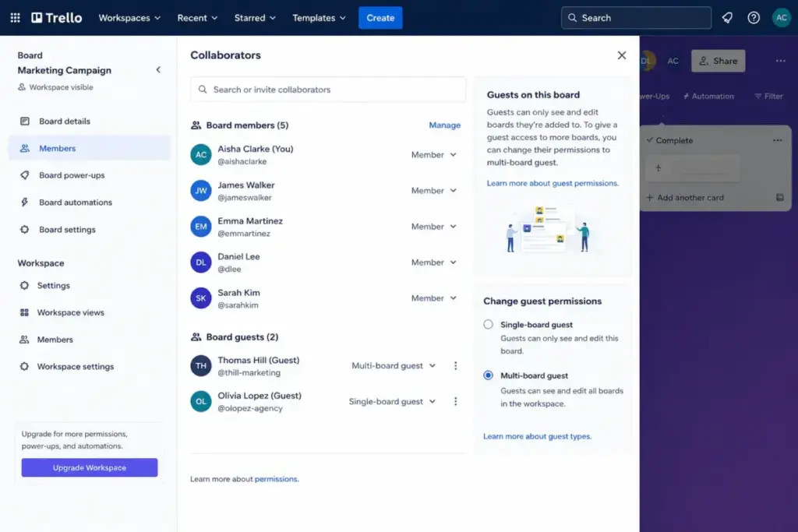Open the Recent dropdown menu
Viewport: 798px width, 532px height.
click(x=197, y=18)
